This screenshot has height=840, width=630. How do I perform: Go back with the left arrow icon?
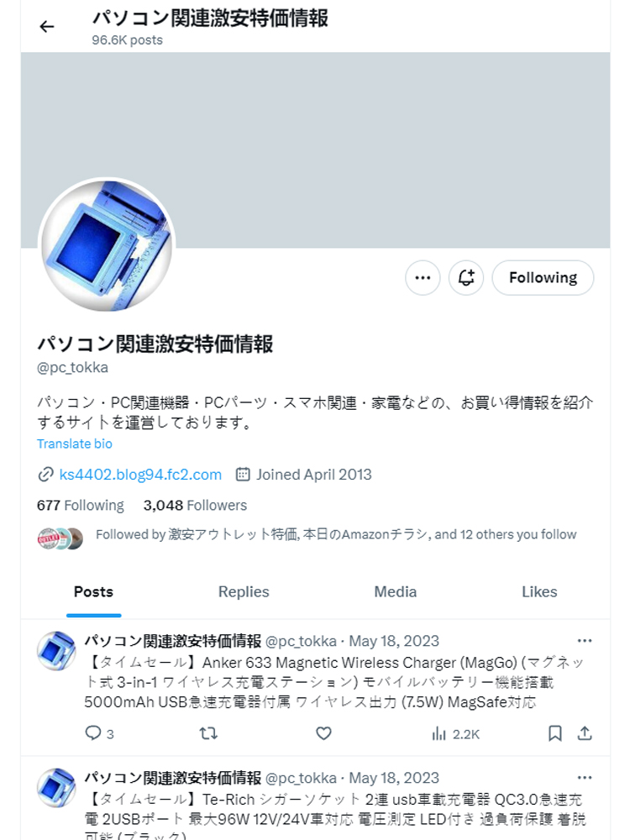pyautogui.click(x=47, y=27)
